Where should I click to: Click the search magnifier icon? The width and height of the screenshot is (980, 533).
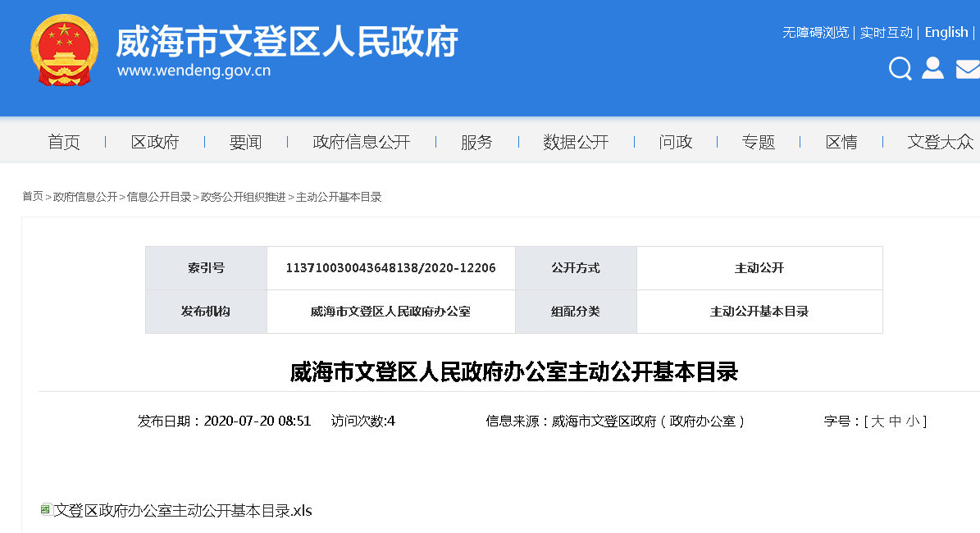[x=900, y=69]
